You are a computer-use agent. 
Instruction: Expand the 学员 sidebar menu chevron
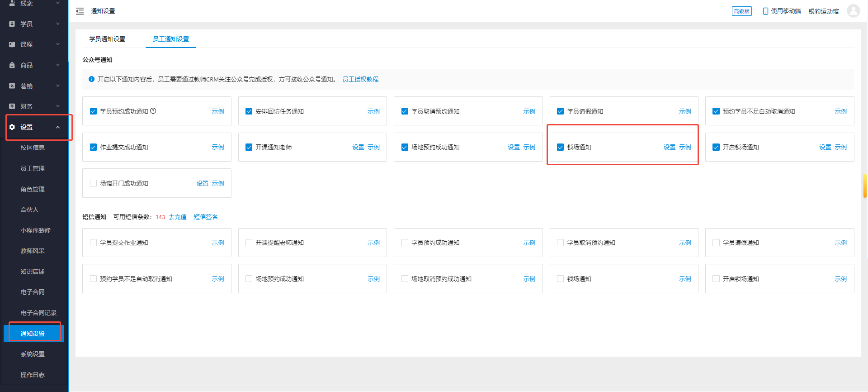[x=58, y=24]
